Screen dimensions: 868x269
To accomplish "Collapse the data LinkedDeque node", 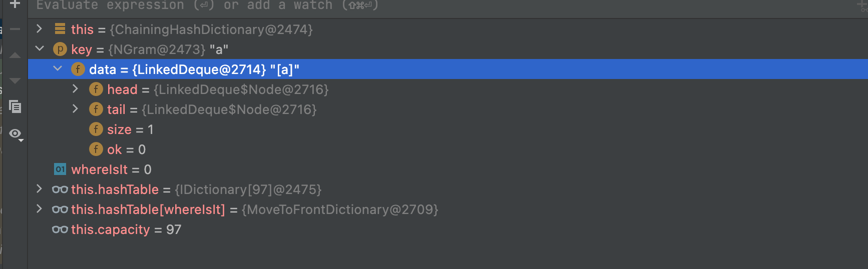I will click(x=58, y=68).
